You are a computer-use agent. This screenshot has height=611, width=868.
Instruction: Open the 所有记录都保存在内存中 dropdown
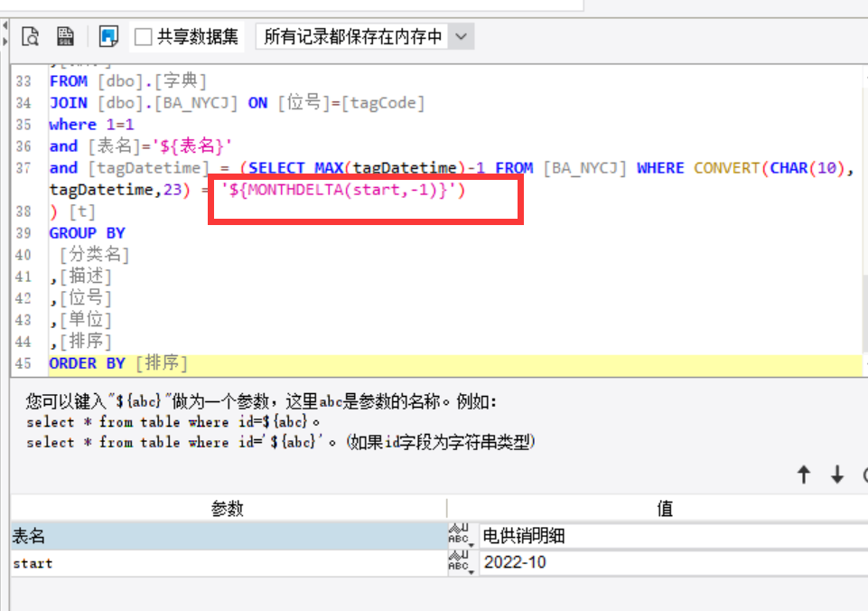tap(364, 37)
